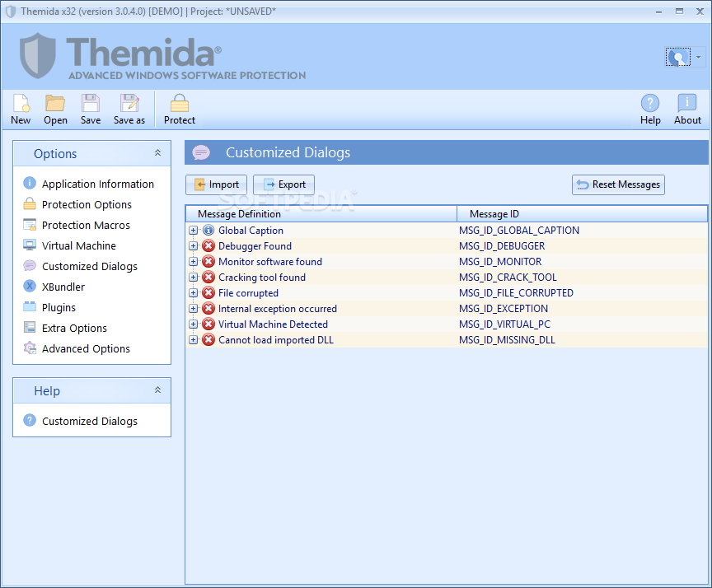
Task: Expand the Debugger Found tree node
Action: pos(194,246)
